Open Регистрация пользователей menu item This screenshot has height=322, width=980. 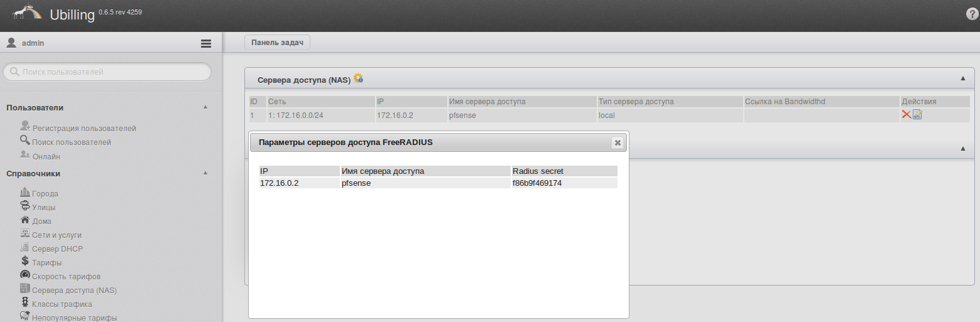[x=84, y=128]
